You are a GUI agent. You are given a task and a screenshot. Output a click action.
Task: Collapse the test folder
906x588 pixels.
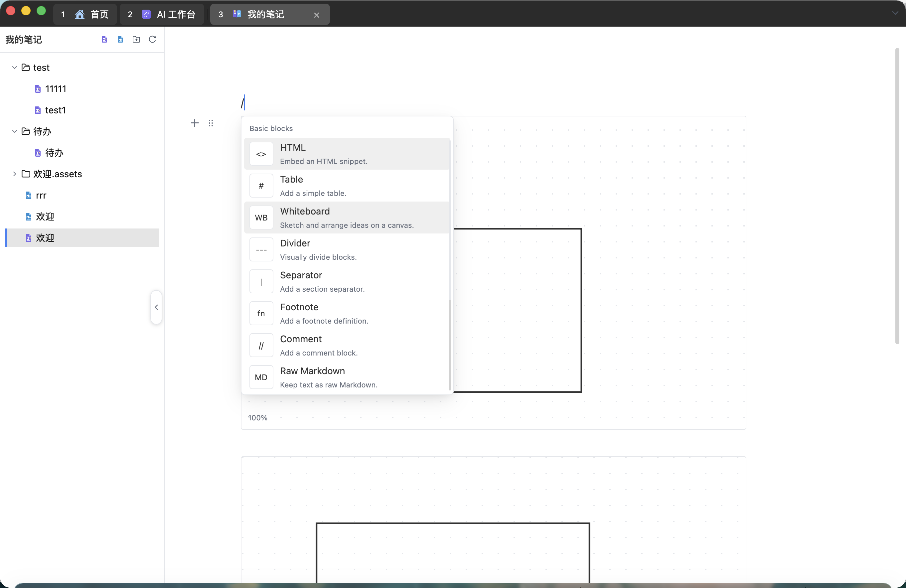click(14, 68)
